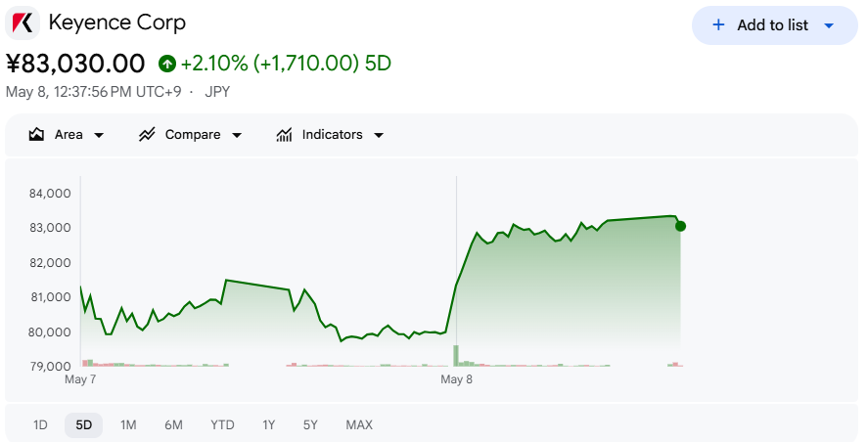This screenshot has width=868, height=442.
Task: Click the tall green volume bar at May 8 open
Action: point(456,356)
